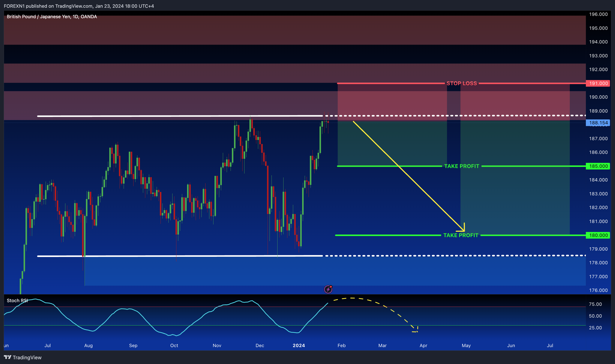Click the blue 188.154 current price label
The image size is (615, 364).
point(598,123)
